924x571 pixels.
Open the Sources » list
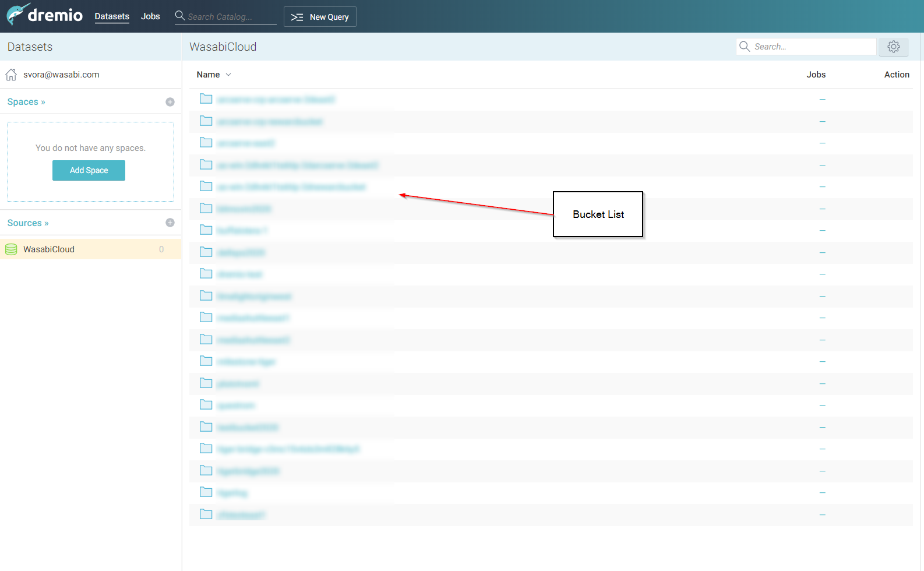28,223
